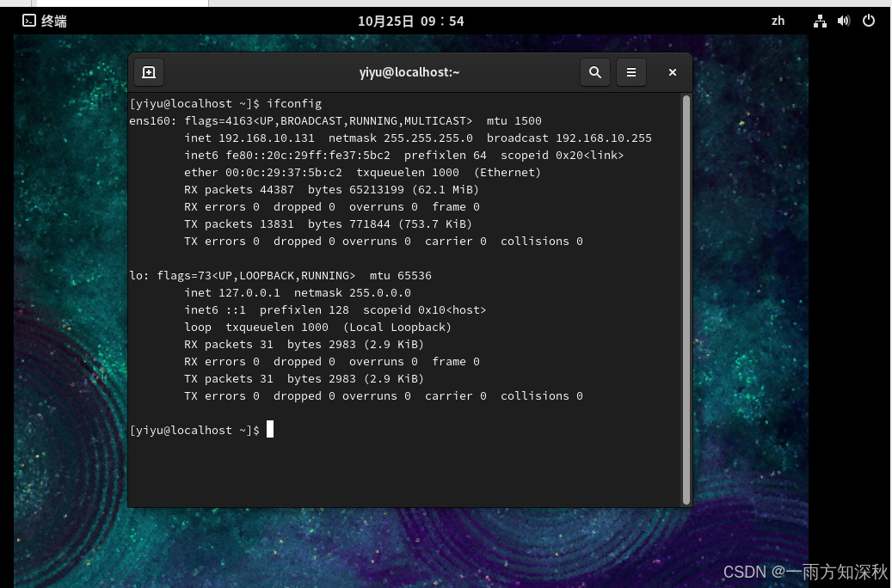Click the RX packets 44387 text

click(239, 189)
